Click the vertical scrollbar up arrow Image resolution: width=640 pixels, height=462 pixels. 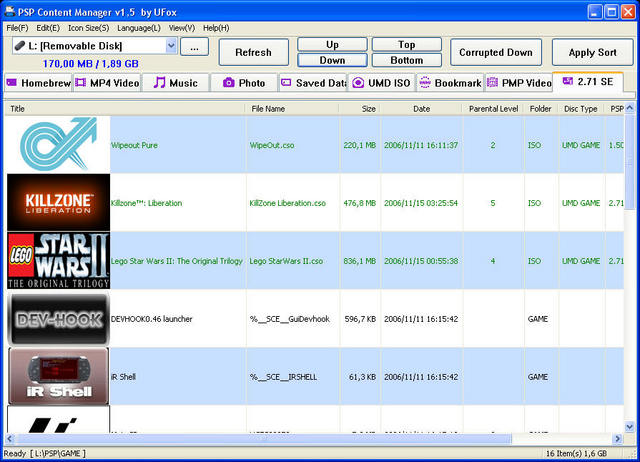click(x=629, y=108)
